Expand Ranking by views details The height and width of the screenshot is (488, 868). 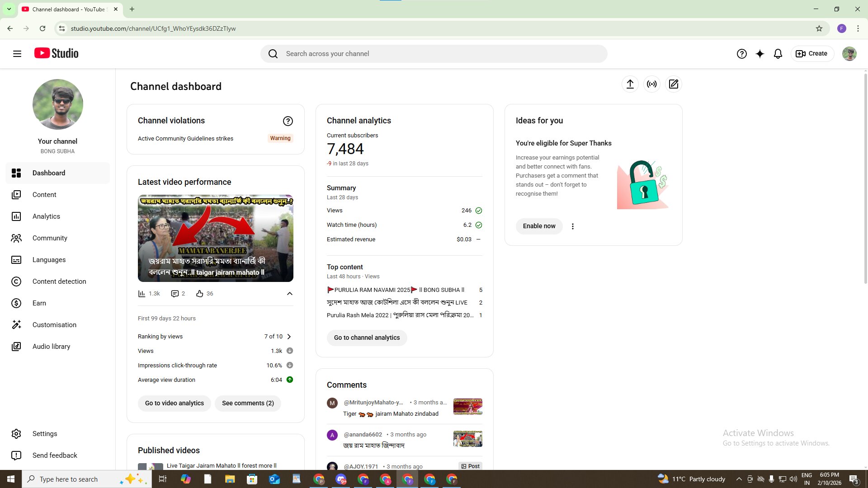pyautogui.click(x=289, y=336)
